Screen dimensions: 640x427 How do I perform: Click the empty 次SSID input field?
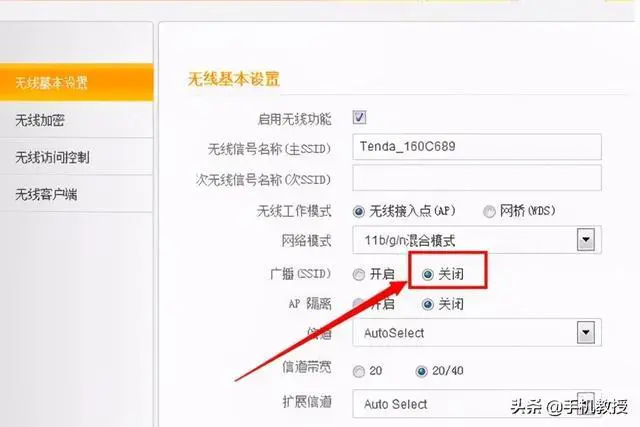click(x=477, y=178)
